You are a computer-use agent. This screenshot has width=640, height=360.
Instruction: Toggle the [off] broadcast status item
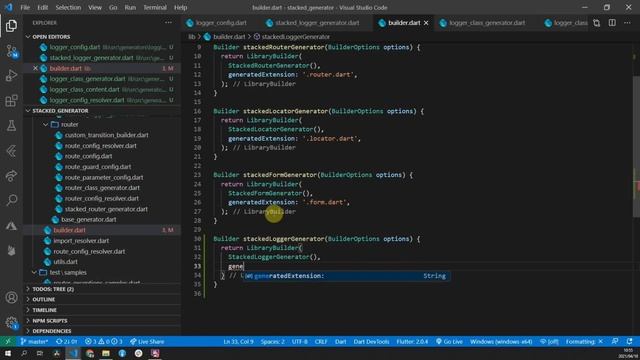549,341
